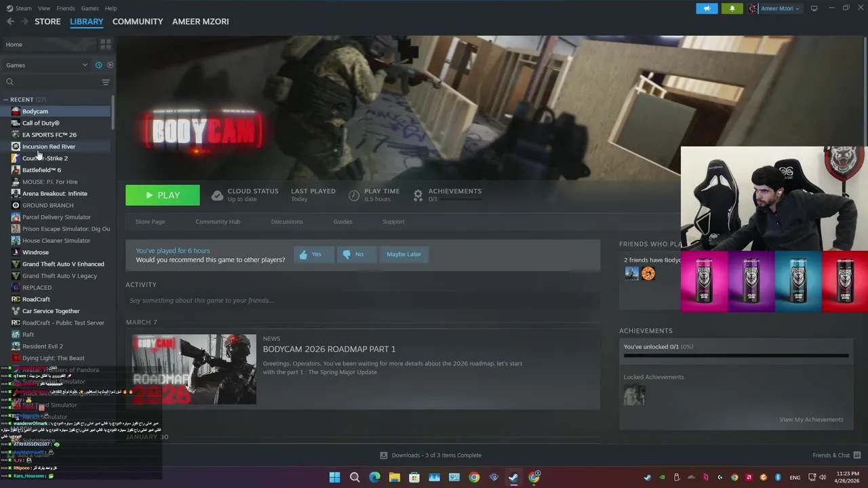Open the AMEER MZORI profile tab
Screen dimensions: 868x488
coord(201,22)
